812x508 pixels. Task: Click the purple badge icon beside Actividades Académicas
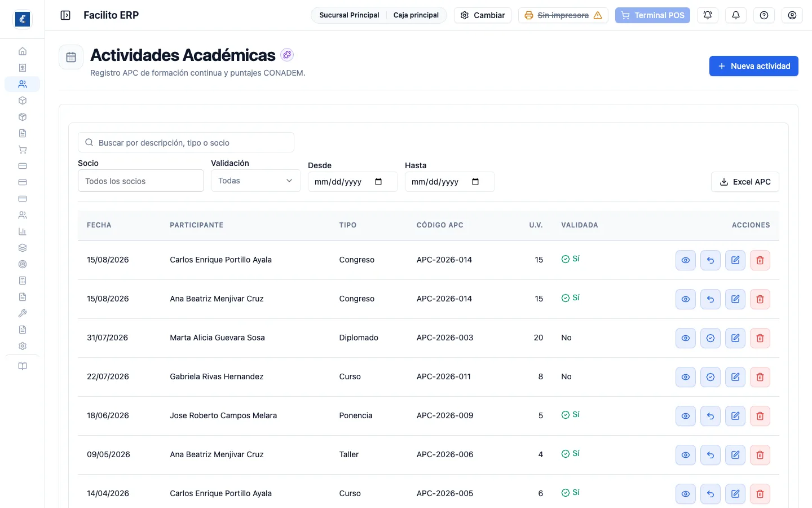tap(287, 55)
